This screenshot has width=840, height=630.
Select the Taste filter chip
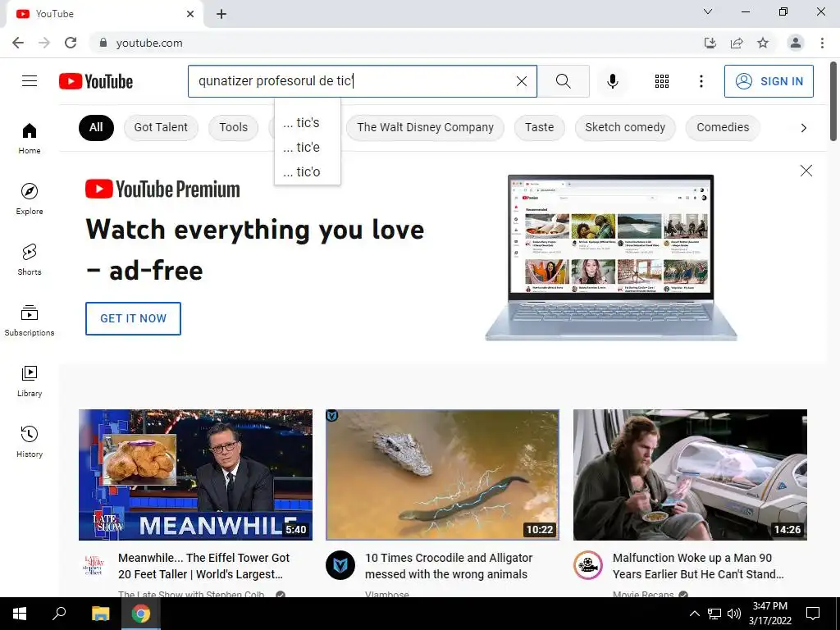(x=539, y=127)
